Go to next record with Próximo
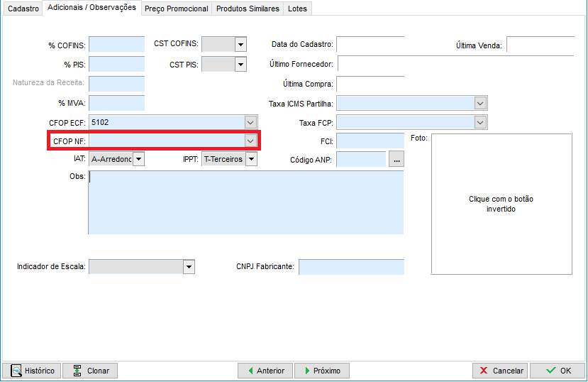588x382 pixels. [x=321, y=371]
